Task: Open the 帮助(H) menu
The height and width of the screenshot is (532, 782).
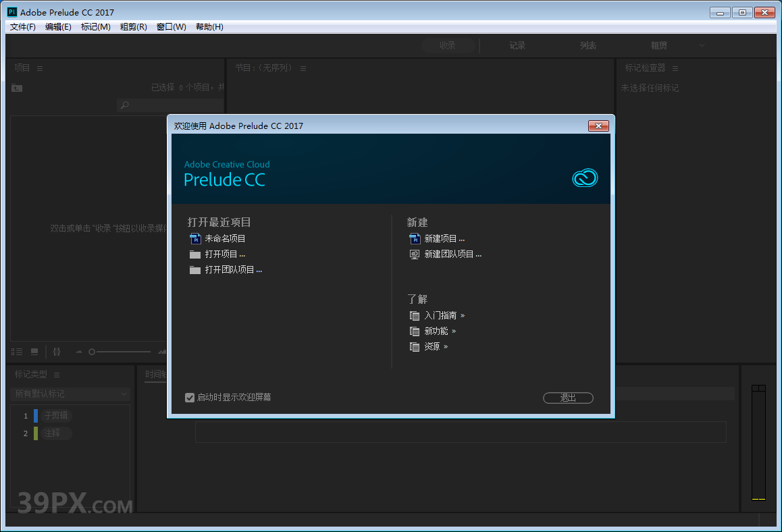Action: click(x=209, y=27)
